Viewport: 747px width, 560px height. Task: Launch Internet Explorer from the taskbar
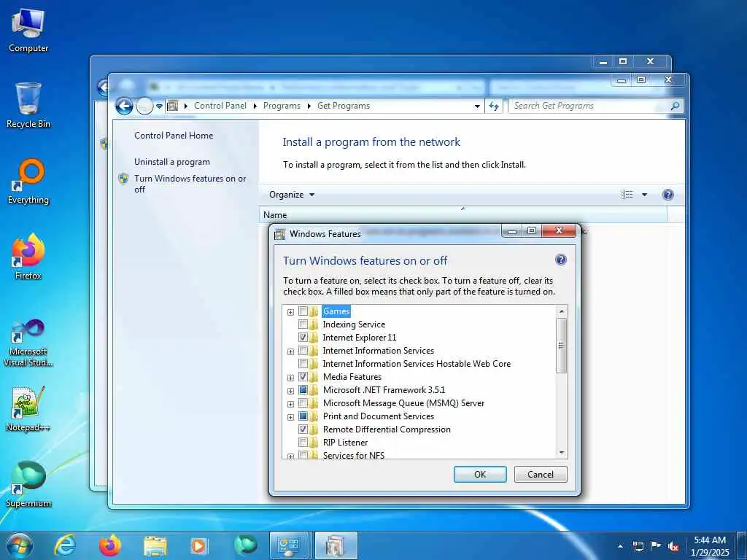(65, 545)
